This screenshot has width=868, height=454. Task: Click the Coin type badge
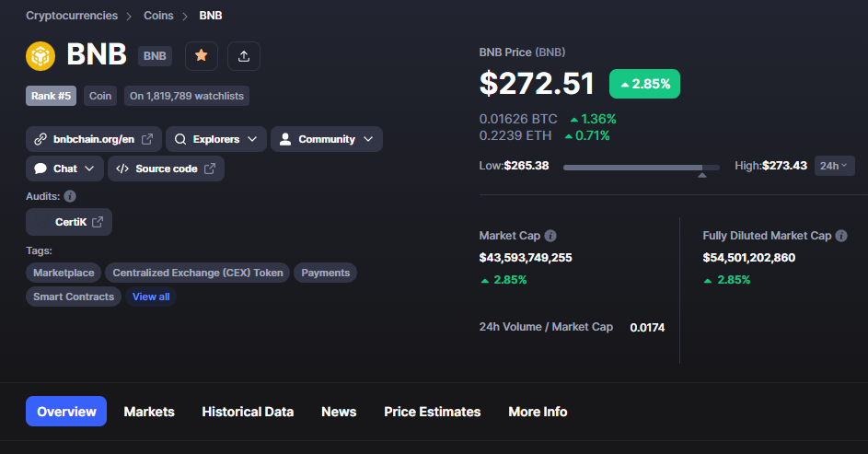coord(100,96)
